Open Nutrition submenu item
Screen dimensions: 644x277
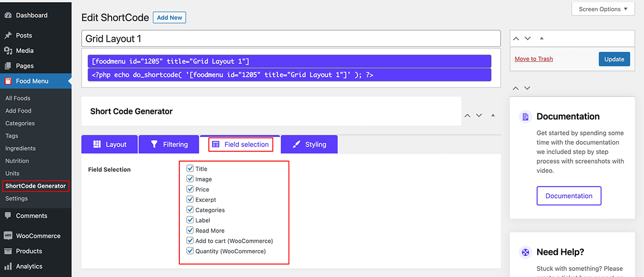17,161
